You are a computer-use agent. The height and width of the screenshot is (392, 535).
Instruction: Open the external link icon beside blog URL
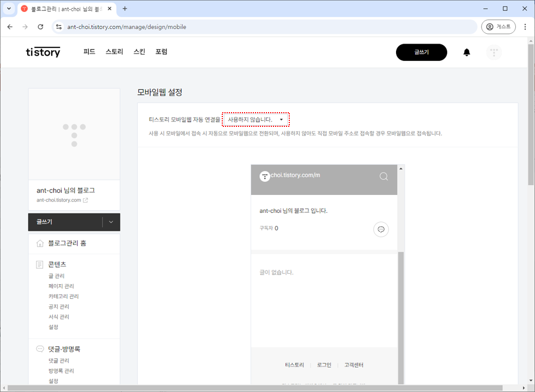point(86,200)
